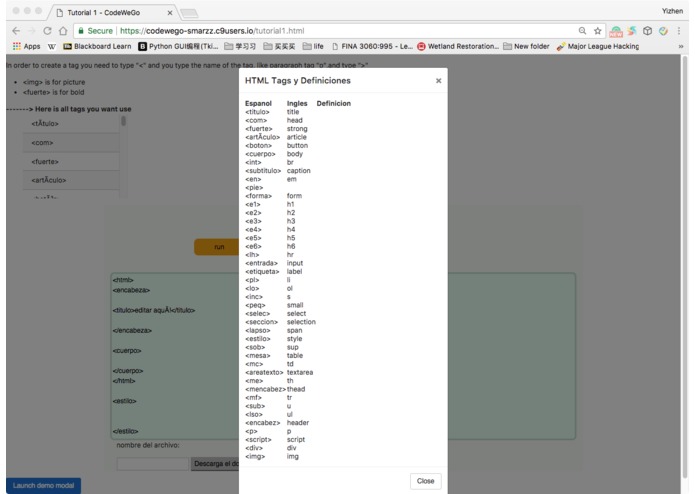This screenshot has height=494, width=695.
Task: Close the Tutorial 1 browser tab
Action: (x=170, y=13)
